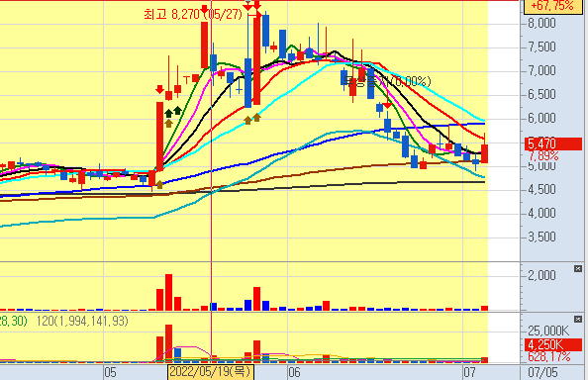Click the +67,75% label at top
The height and width of the screenshot is (380, 588).
pyautogui.click(x=552, y=6)
